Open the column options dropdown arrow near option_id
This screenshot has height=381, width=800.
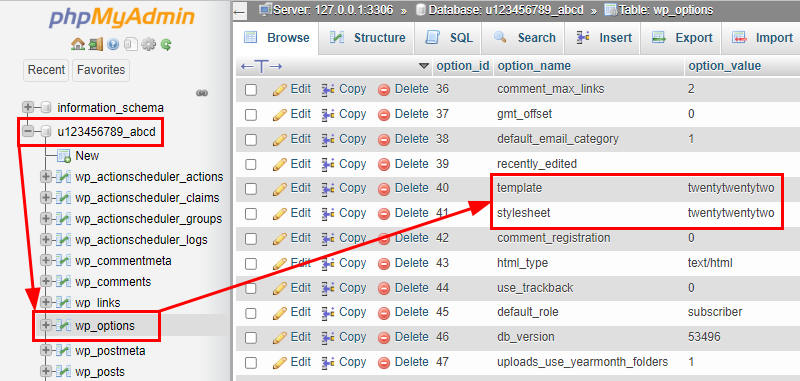[x=423, y=66]
